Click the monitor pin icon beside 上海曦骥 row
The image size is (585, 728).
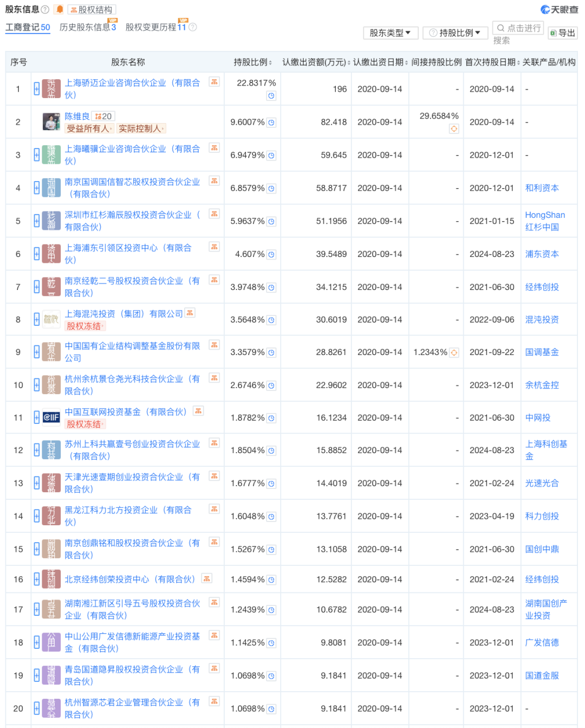pyautogui.click(x=36, y=154)
